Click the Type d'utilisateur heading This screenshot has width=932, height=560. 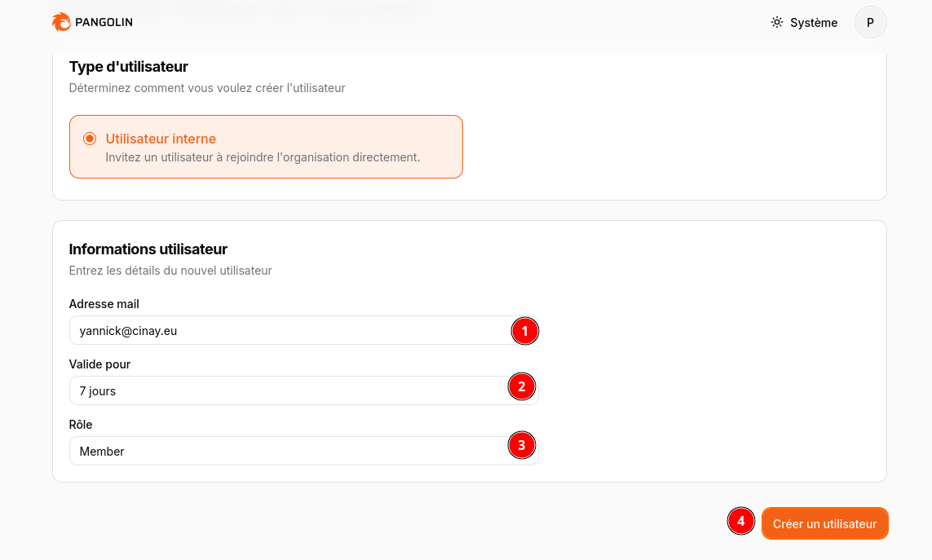(128, 67)
